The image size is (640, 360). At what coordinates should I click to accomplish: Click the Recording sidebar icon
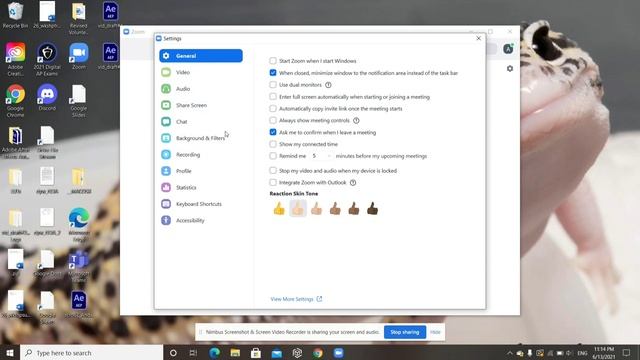[166, 155]
